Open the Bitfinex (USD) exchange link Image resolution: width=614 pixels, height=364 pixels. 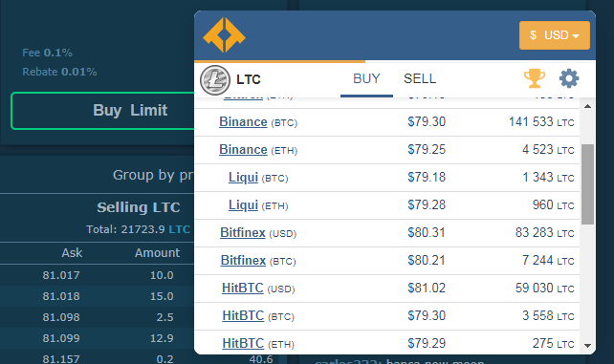coord(243,233)
